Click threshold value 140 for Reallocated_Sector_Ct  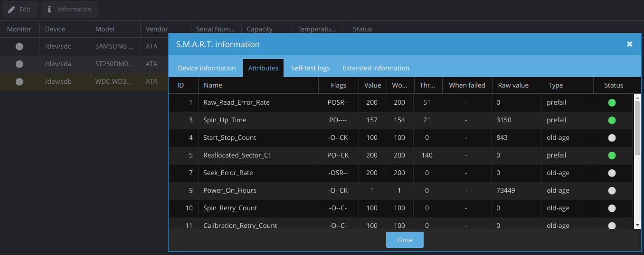(x=427, y=156)
